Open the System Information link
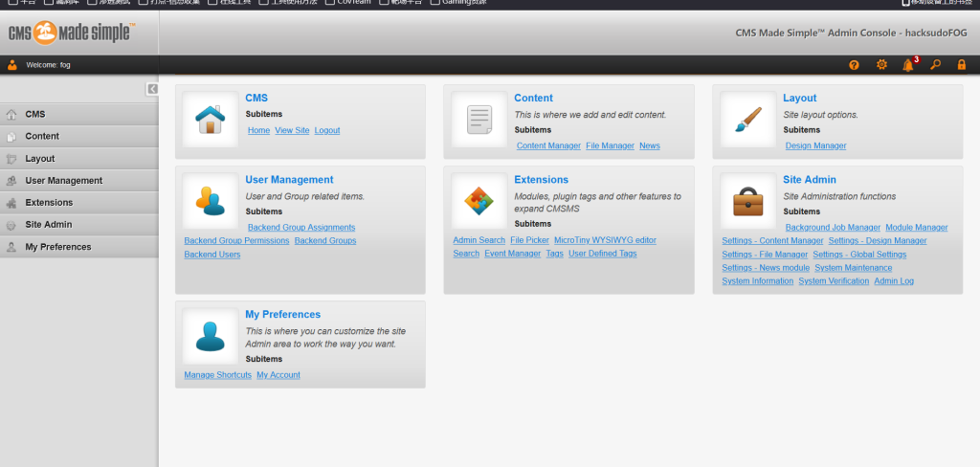Image resolution: width=980 pixels, height=467 pixels. 758,281
